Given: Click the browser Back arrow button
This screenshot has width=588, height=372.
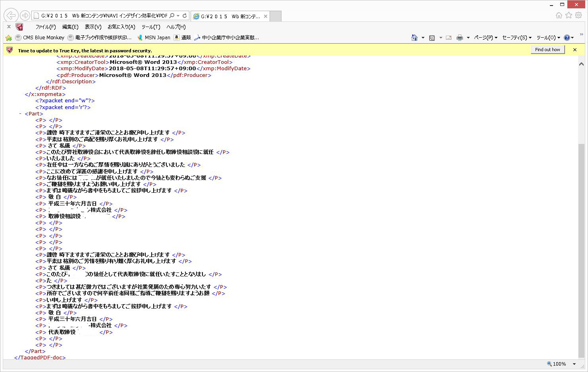Looking at the screenshot, I should tap(11, 15).
